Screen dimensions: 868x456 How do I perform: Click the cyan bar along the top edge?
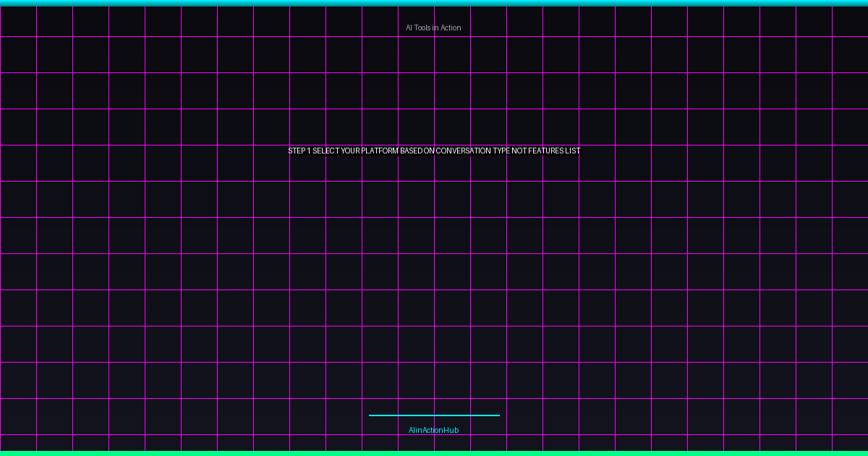[x=434, y=3]
